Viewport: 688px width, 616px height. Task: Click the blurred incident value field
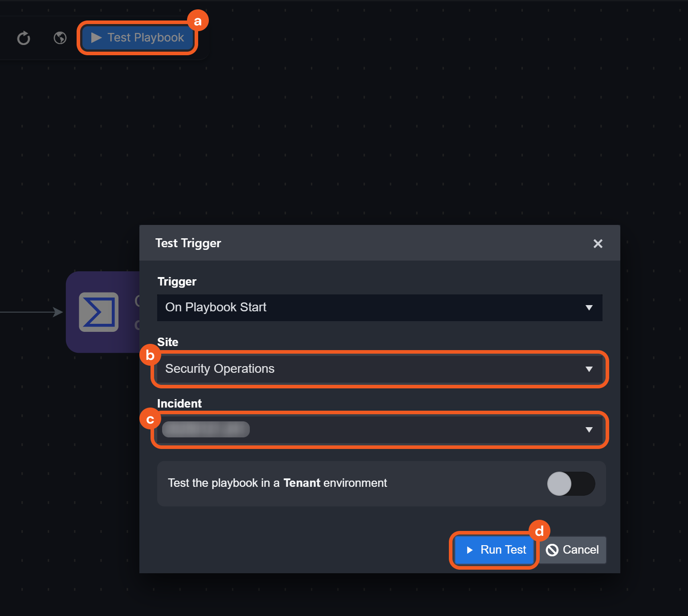[x=206, y=429]
